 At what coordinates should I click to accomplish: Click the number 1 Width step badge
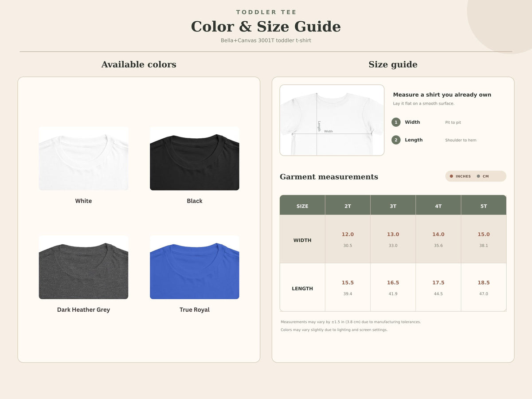tap(396, 122)
